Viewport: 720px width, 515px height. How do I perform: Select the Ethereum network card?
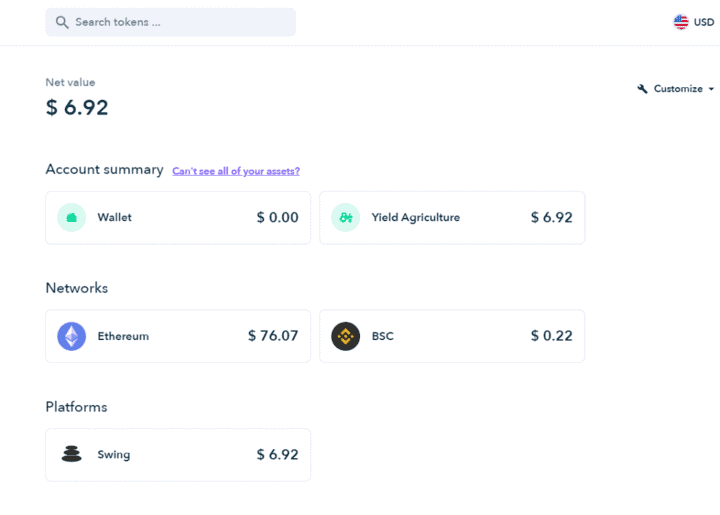click(x=178, y=336)
